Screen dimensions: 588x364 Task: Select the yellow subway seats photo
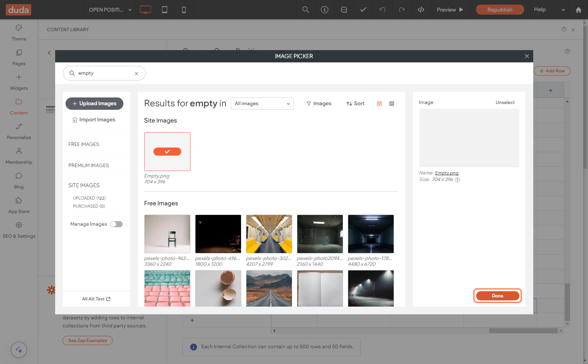269,234
